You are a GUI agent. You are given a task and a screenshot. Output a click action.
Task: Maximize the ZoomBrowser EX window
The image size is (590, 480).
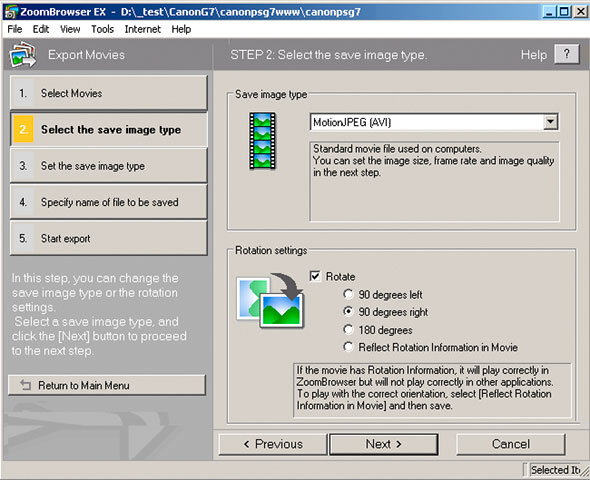click(x=564, y=12)
